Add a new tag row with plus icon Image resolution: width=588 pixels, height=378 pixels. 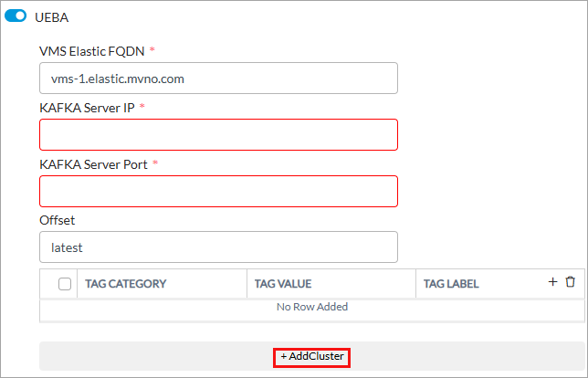pos(552,283)
